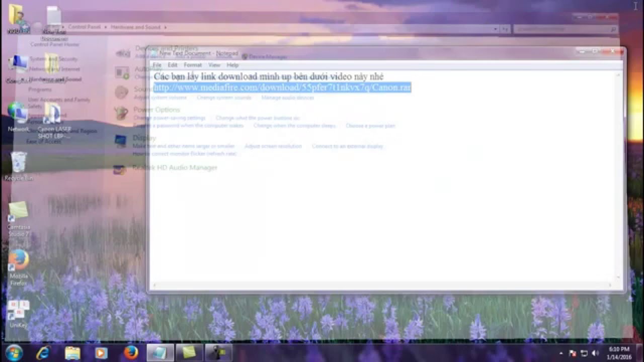
Task: Select the Network desktop icon
Action: [18, 117]
